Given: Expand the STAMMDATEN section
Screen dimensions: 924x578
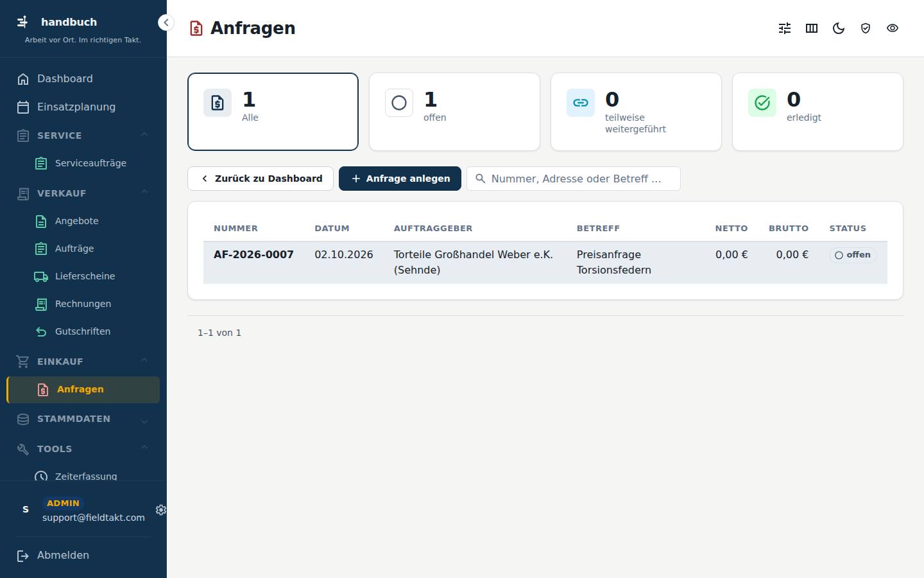Looking at the screenshot, I should point(83,419).
